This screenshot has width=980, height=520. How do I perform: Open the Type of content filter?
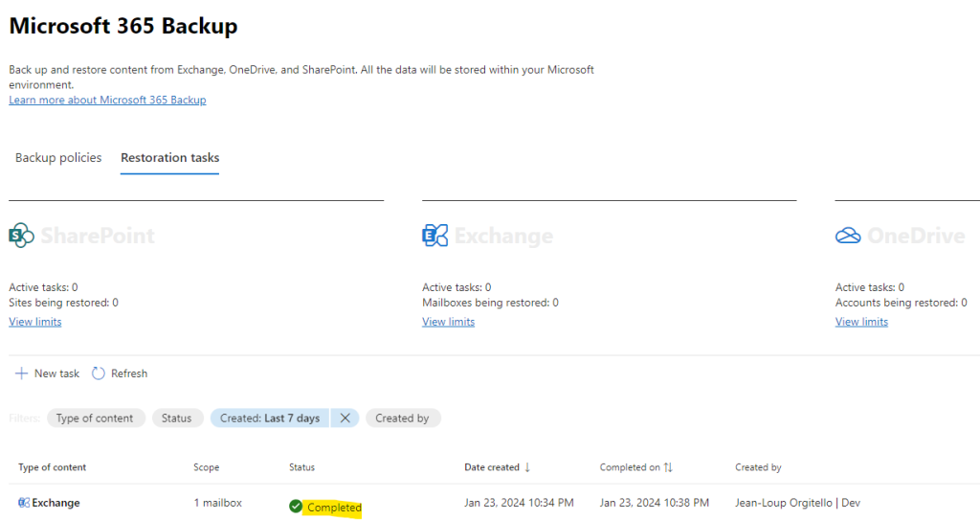(x=96, y=418)
